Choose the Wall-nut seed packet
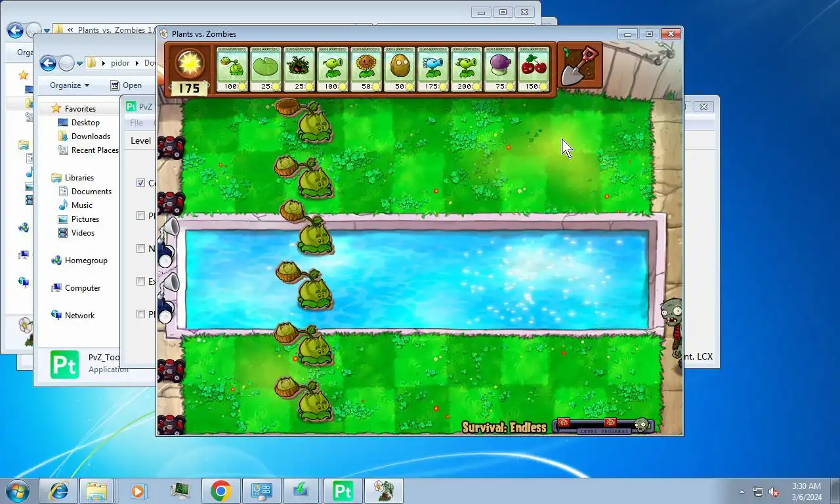The image size is (840, 504). pyautogui.click(x=399, y=69)
